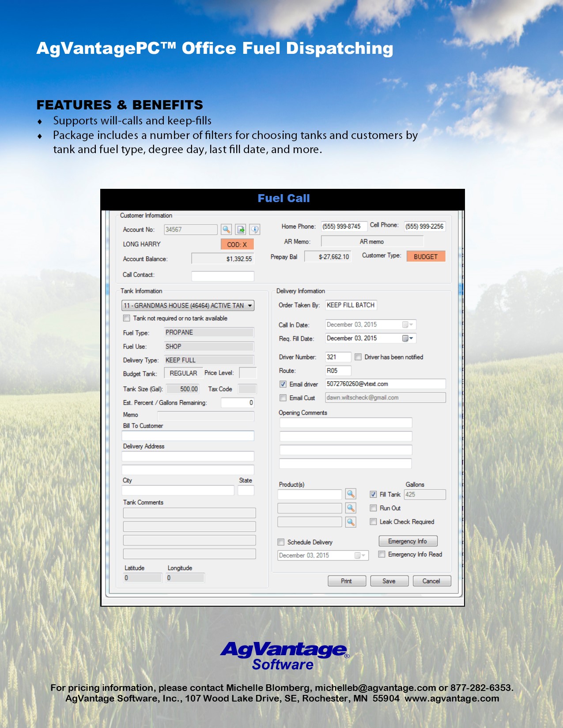Viewport: 563px width, 728px height.
Task: Click the account search magnifier icon
Action: pyautogui.click(x=226, y=229)
